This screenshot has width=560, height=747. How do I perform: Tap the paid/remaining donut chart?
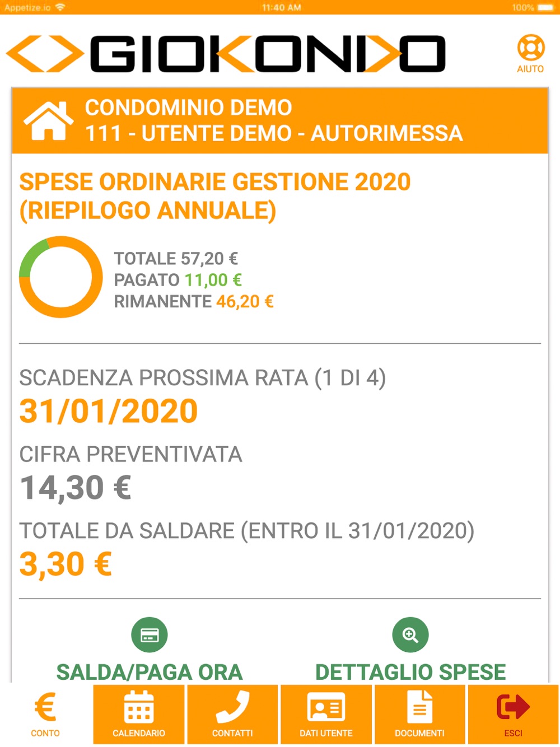point(61,277)
